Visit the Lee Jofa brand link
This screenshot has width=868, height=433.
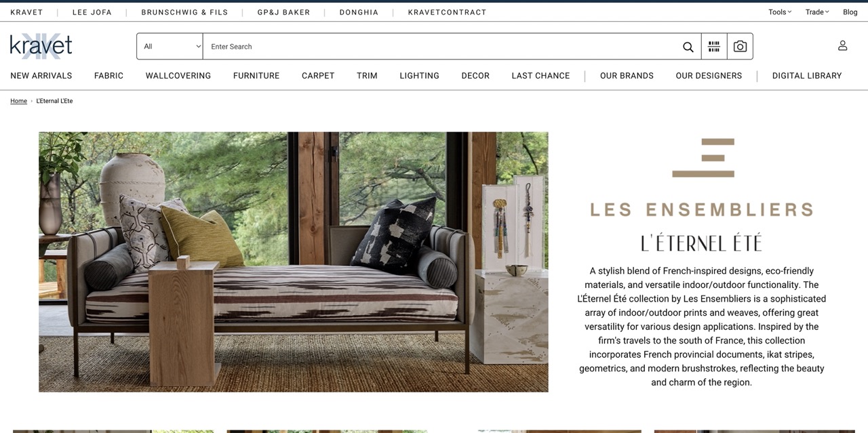coord(92,12)
